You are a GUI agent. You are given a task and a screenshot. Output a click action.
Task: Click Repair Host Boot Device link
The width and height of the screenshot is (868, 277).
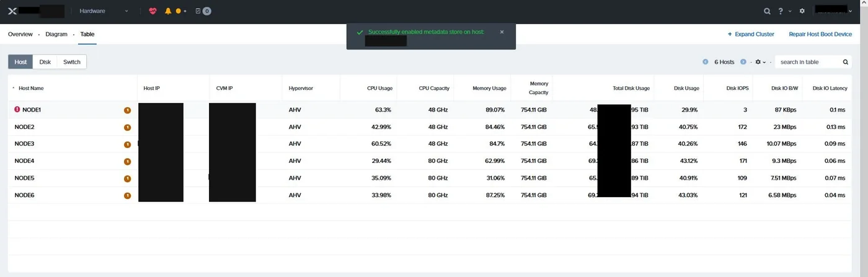pos(820,34)
